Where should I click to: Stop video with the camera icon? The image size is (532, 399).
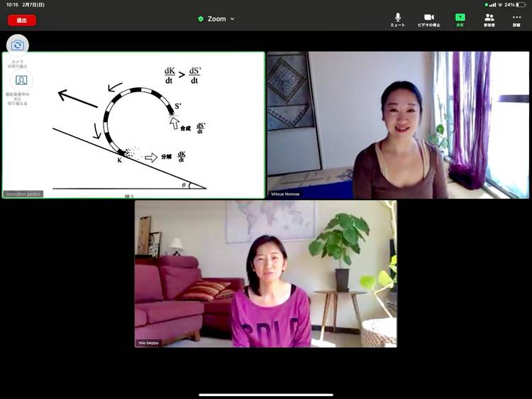click(429, 19)
